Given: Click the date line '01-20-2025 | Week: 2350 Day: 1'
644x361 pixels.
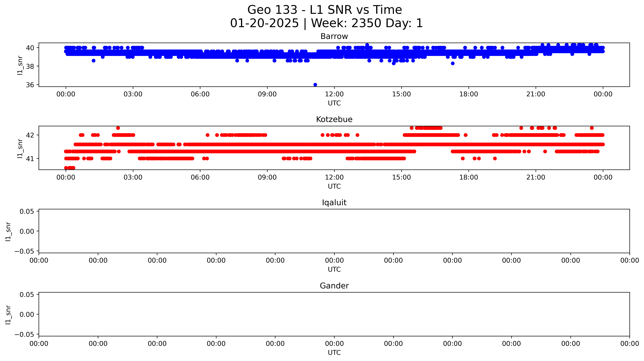Looking at the screenshot, I should click(x=326, y=23).
